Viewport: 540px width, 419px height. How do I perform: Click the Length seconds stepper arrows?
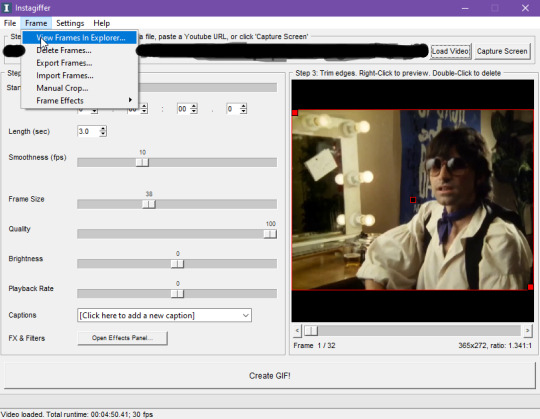103,131
